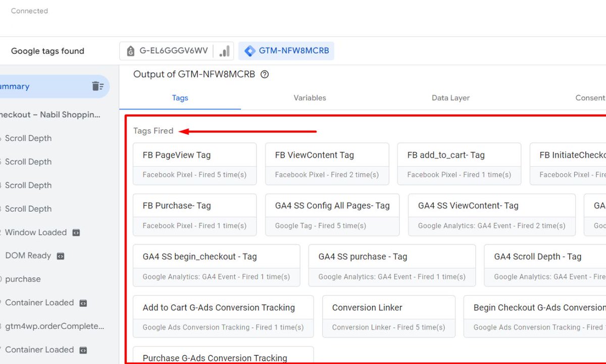
Task: Click the Output of GTM-NFW8MCRB heading
Action: pos(194,74)
